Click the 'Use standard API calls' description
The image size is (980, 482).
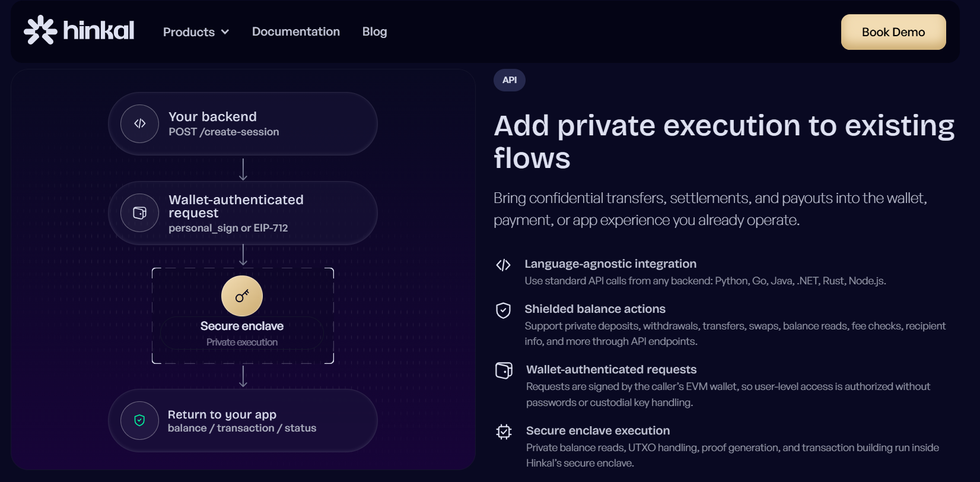click(705, 281)
